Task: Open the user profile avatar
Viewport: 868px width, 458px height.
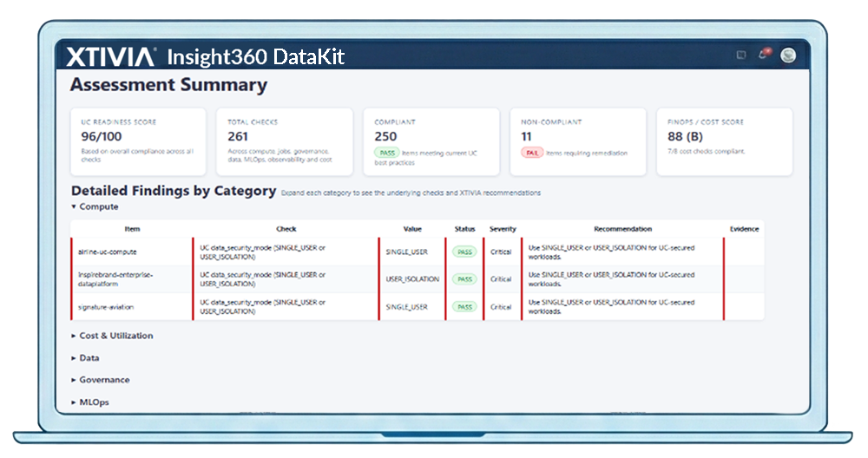Action: click(788, 56)
